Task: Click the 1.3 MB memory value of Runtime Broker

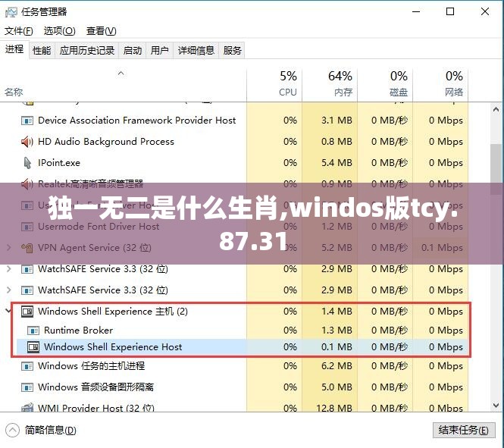Action: (x=337, y=331)
